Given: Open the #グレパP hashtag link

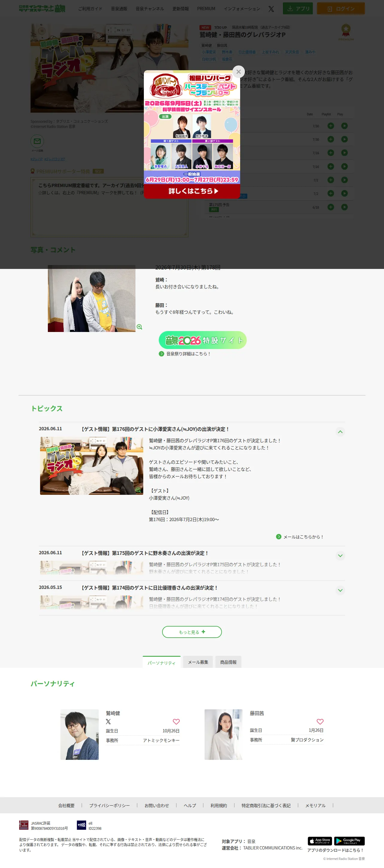Looking at the screenshot, I should tap(36, 159).
